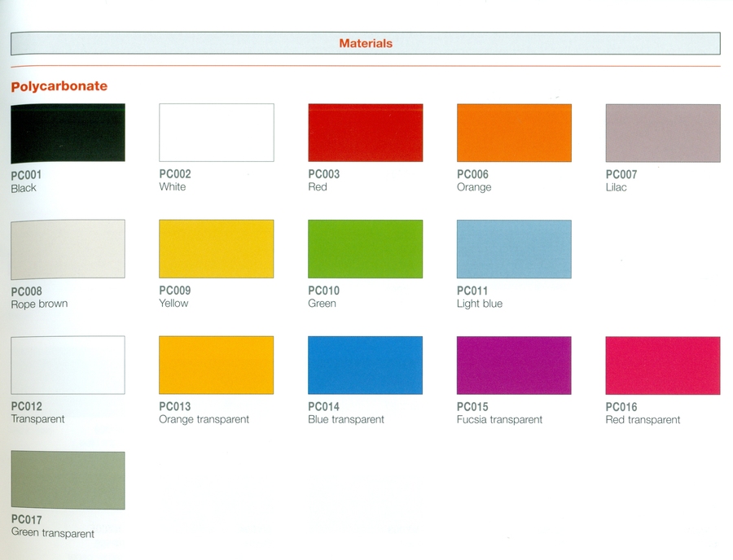Viewport: 733px width, 560px height.
Task: Choose the PC003 Red swatch
Action: click(366, 133)
